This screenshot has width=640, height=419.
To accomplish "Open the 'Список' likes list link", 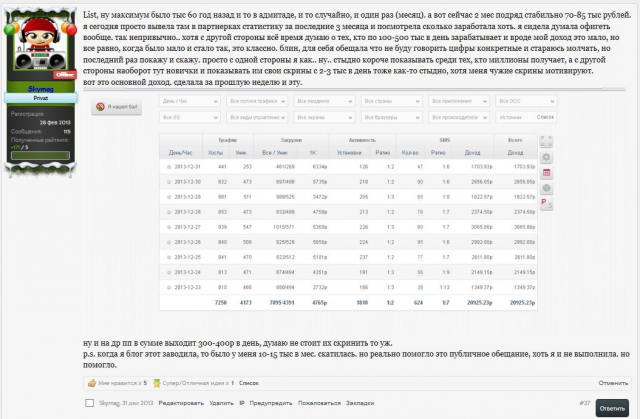I will [249, 382].
